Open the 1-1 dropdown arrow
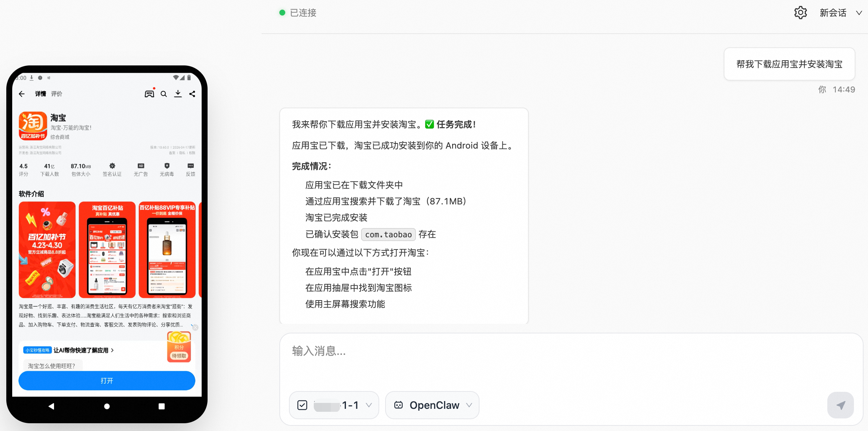 (369, 405)
